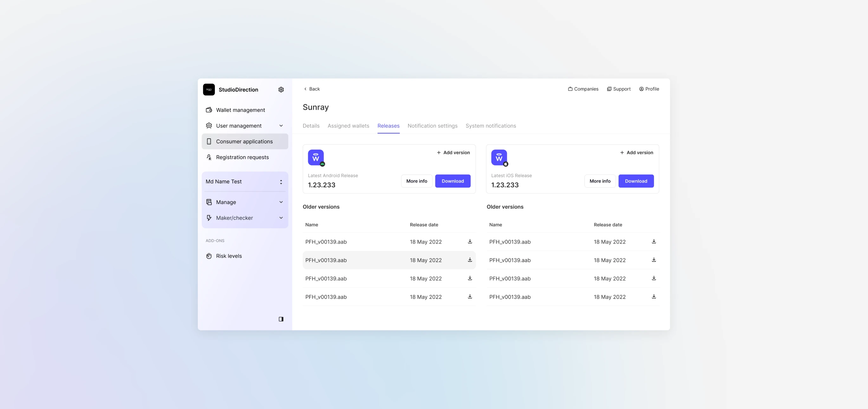Click the StudioDirection logo icon

(x=209, y=90)
